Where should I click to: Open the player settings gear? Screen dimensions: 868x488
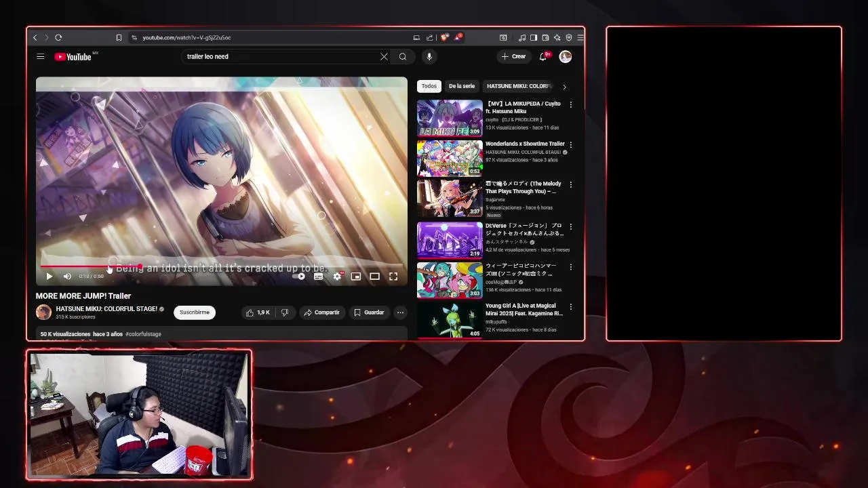[x=337, y=277]
